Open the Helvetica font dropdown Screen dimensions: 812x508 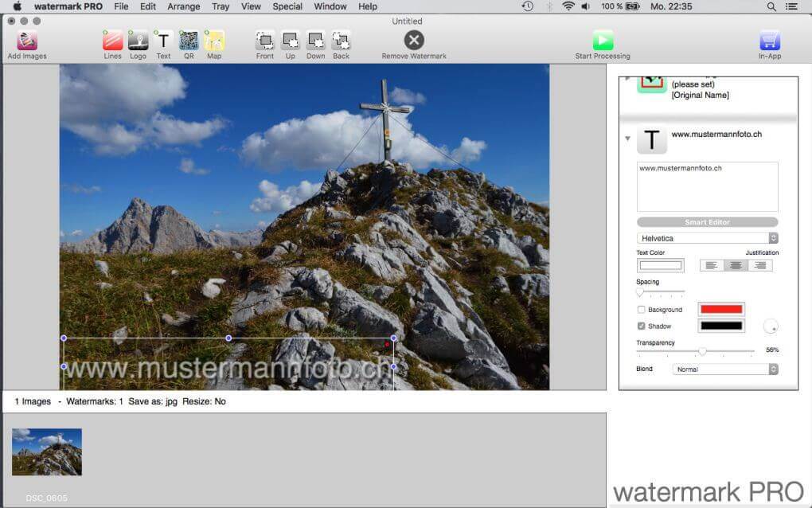[707, 238]
